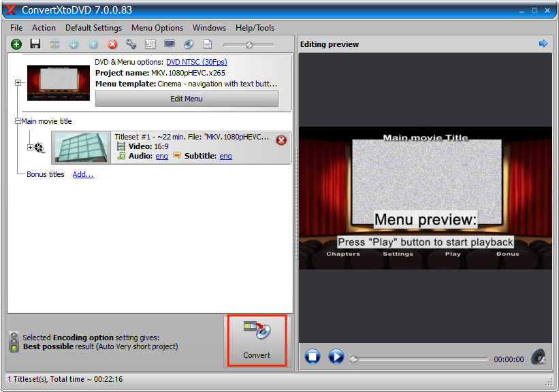Open the settings wrench icon
559x392 pixels.
click(131, 44)
